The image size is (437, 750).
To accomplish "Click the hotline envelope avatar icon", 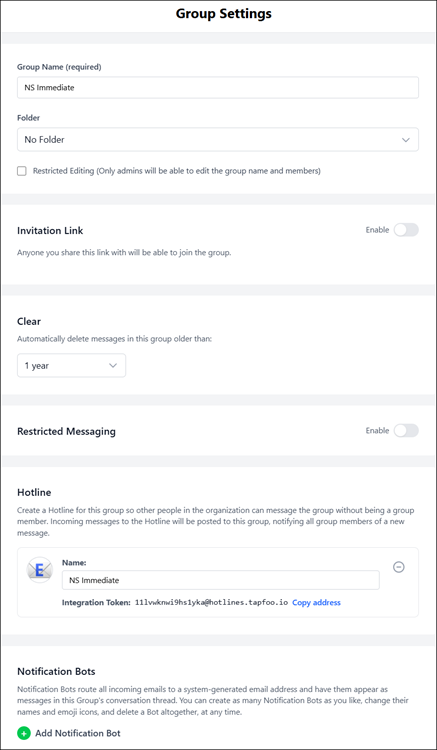I will (39, 570).
